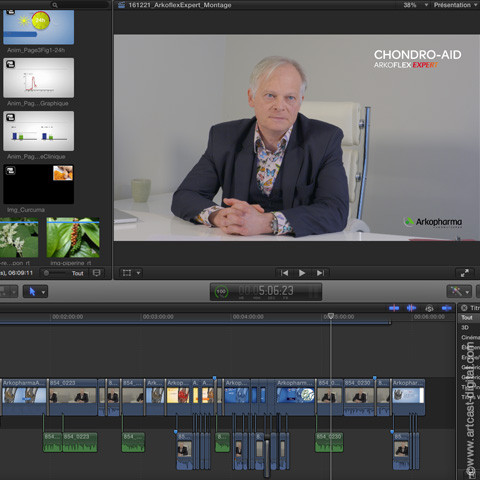
Task: Toggle video skimming in the timeline
Action: pyautogui.click(x=394, y=308)
